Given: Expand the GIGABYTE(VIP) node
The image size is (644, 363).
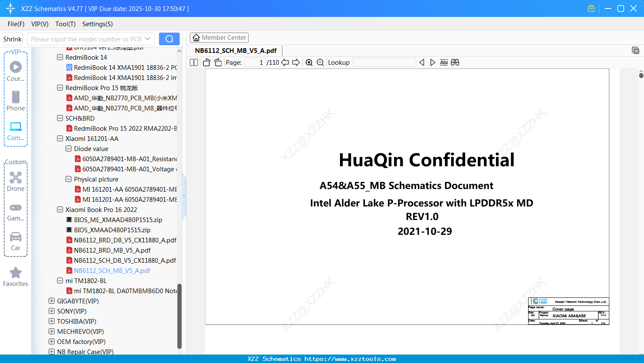Looking at the screenshot, I should pos(52,301).
